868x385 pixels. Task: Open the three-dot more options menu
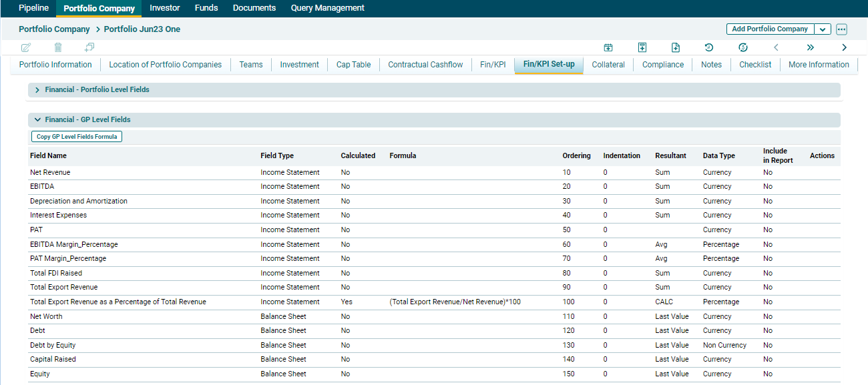[x=841, y=29]
